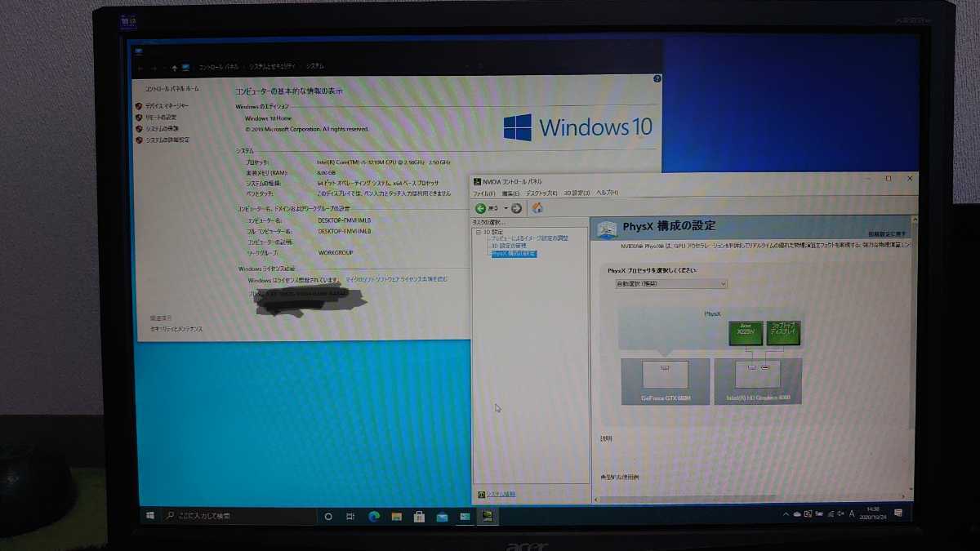Click the OneDrive cloud tray icon

(x=797, y=514)
